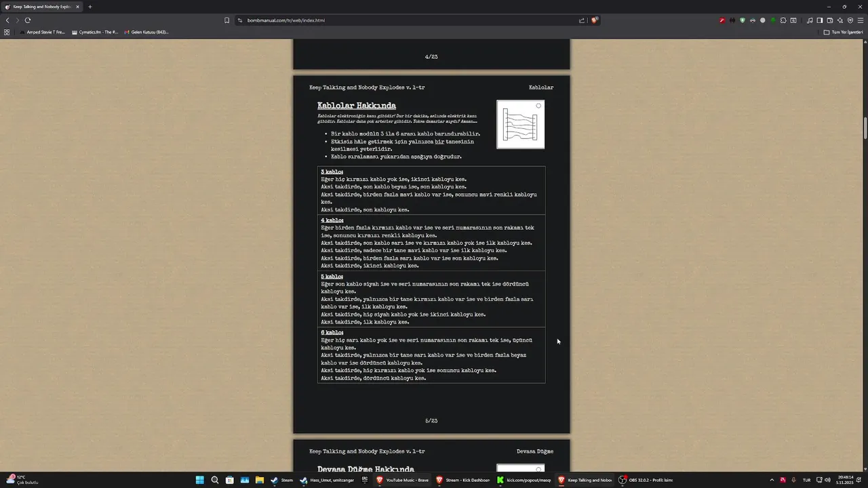Select the Keep Talking browser tab
Viewport: 868px width, 488px height.
tap(42, 7)
